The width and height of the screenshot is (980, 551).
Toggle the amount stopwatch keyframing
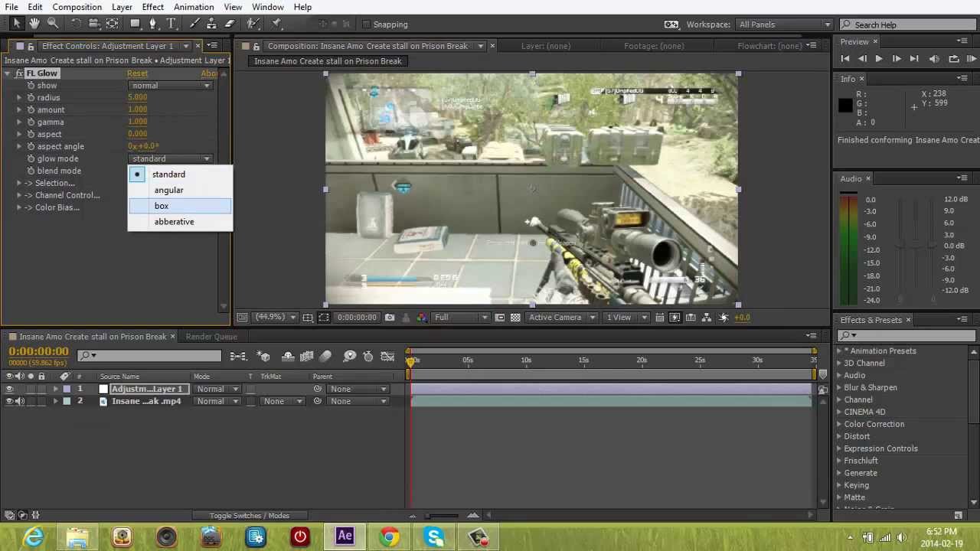tap(31, 110)
